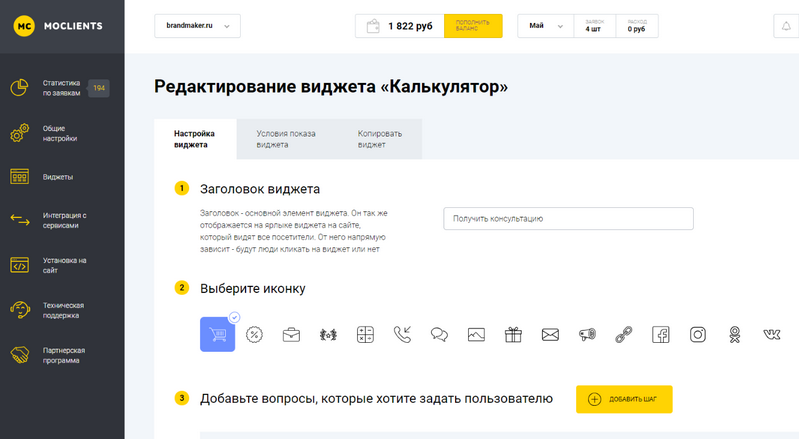Select the chain link icon
Screen dimensions: 799x439
(x=624, y=335)
